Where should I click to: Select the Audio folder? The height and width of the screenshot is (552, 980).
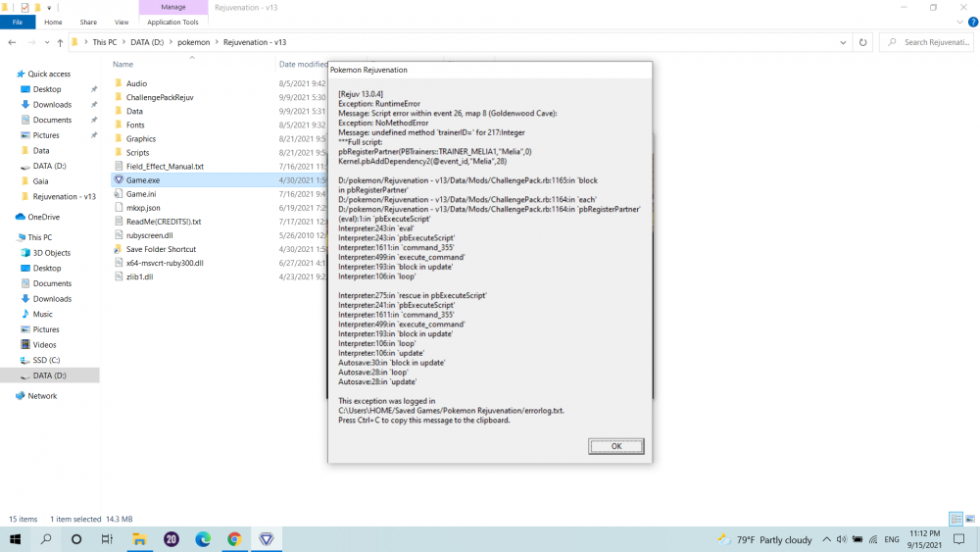pos(136,83)
